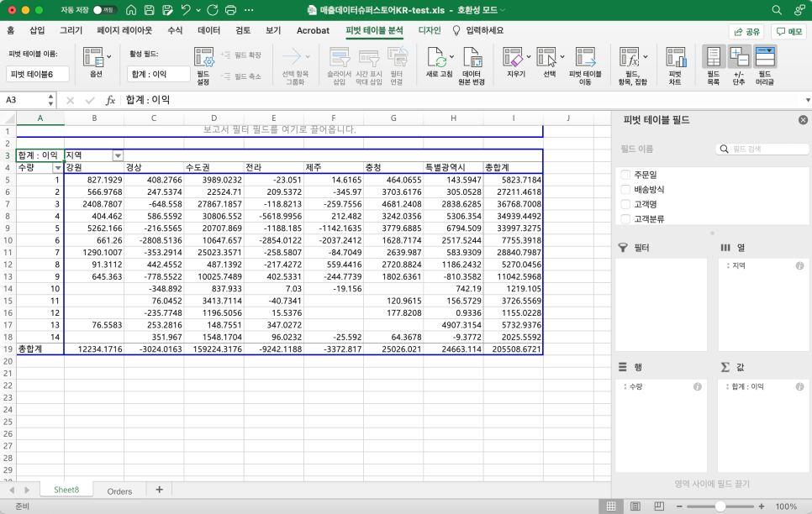
Task: Open the Orders sheet tab
Action: pyautogui.click(x=119, y=490)
